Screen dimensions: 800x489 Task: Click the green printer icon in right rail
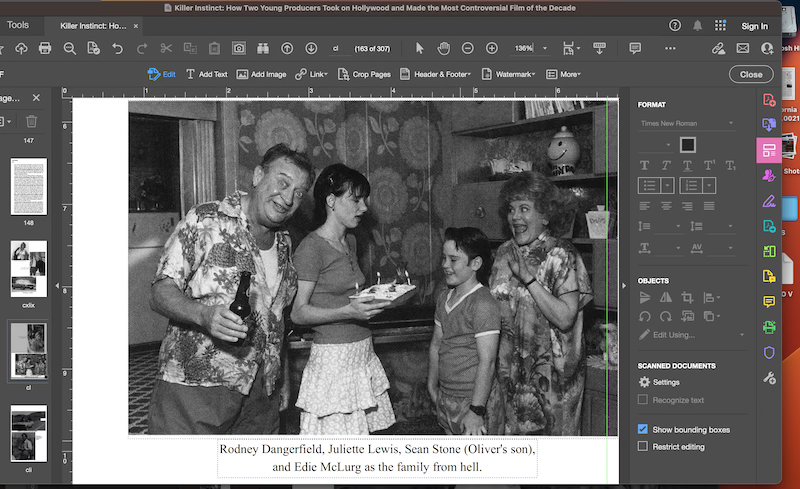[769, 327]
